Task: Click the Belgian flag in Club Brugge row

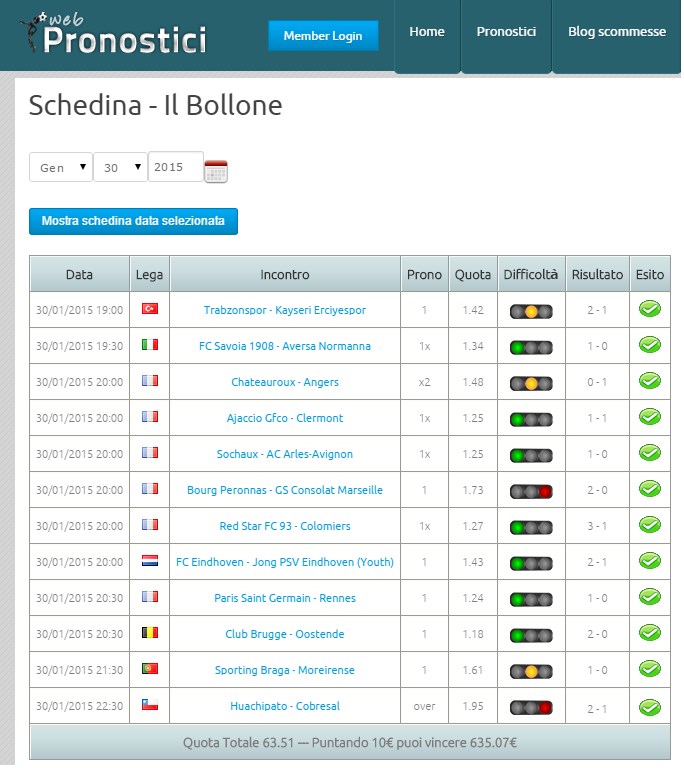Action: click(150, 632)
